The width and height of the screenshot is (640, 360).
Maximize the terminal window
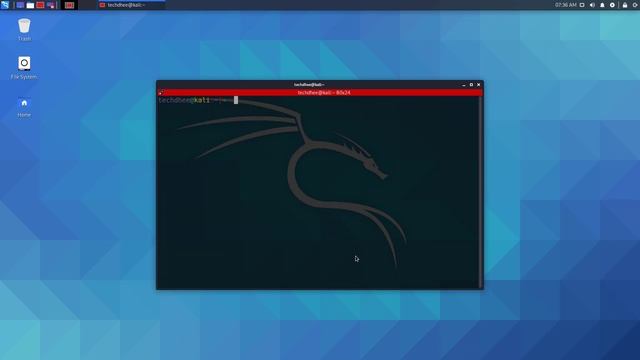coord(471,85)
